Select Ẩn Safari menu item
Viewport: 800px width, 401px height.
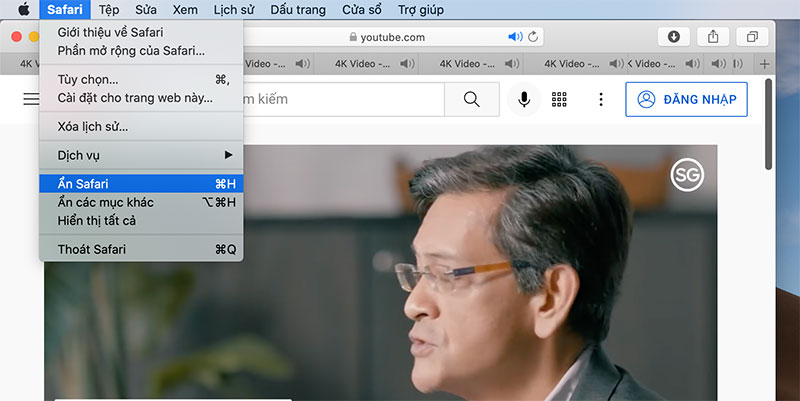141,184
